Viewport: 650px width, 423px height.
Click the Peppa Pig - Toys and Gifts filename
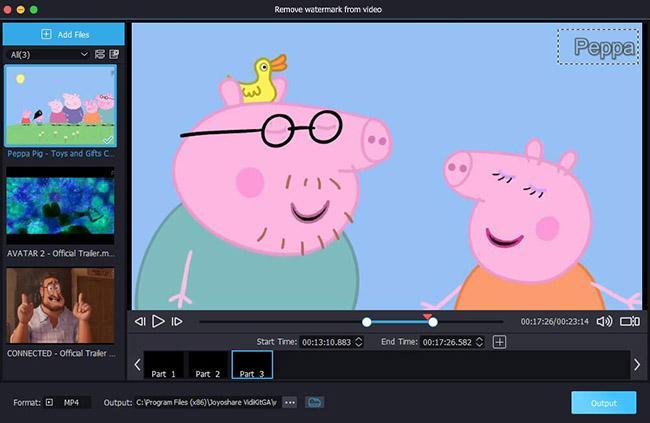pyautogui.click(x=61, y=153)
